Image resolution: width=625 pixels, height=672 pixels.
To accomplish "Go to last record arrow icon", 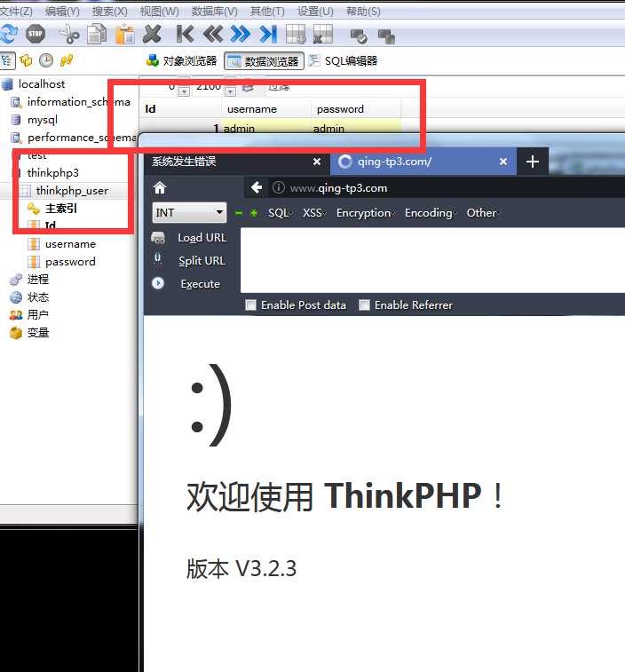I will [x=268, y=34].
